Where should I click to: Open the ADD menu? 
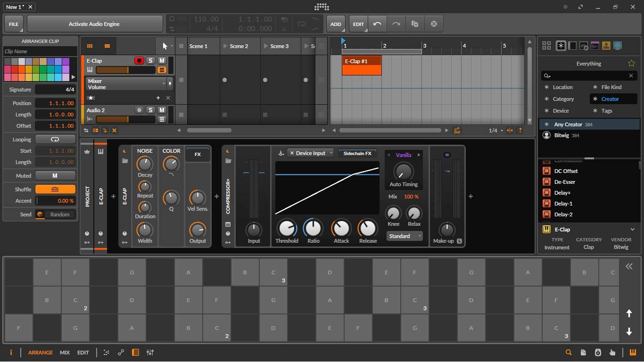(336, 24)
